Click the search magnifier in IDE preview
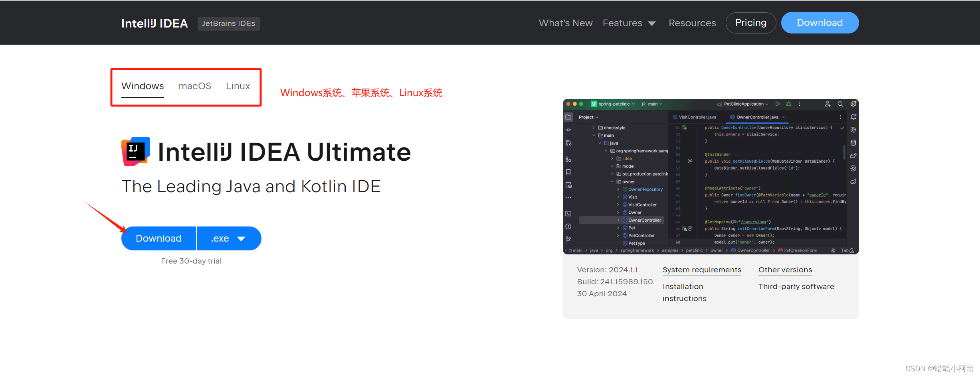 840,104
